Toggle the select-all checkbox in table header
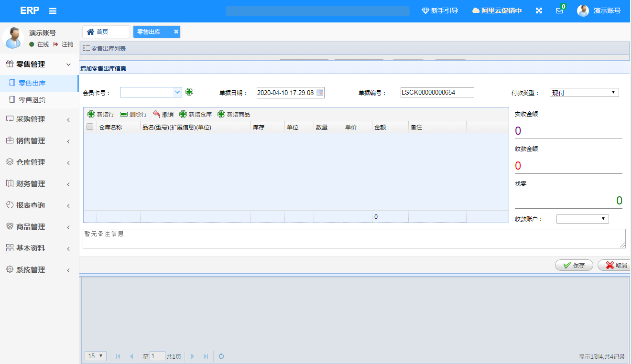This screenshot has width=632, height=364. [90, 127]
